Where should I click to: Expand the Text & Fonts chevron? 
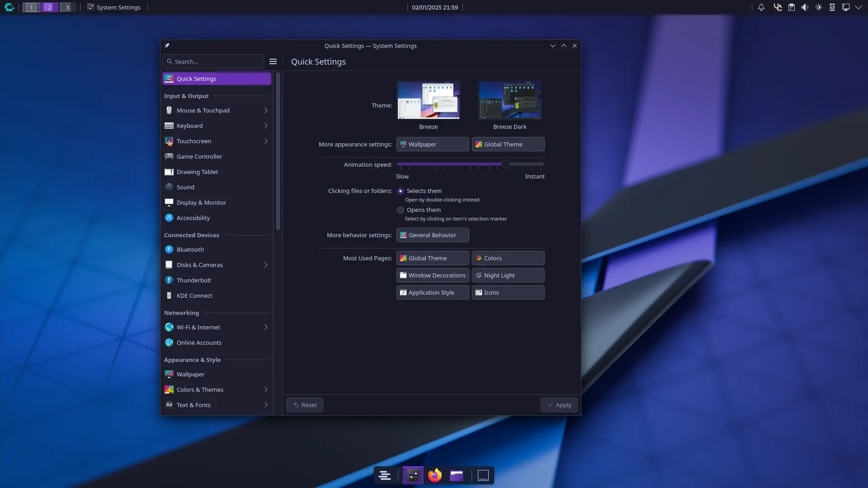(x=266, y=405)
